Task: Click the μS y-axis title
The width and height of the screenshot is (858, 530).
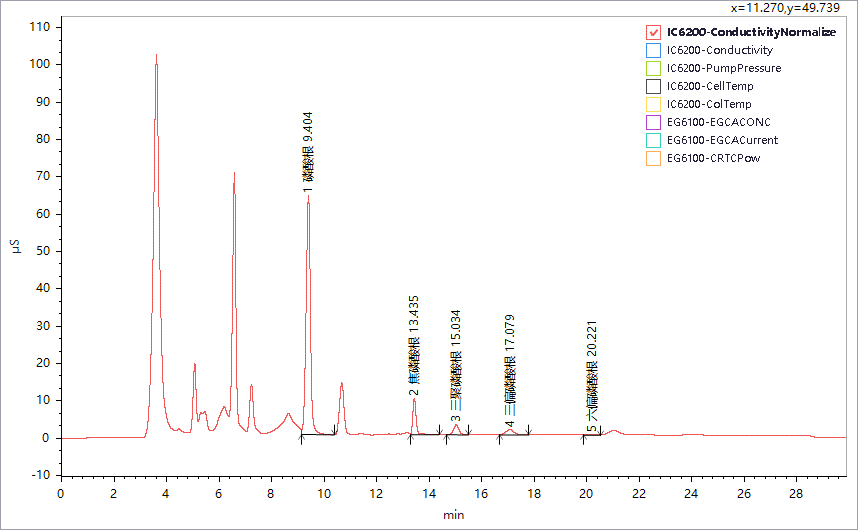Action: click(16, 245)
